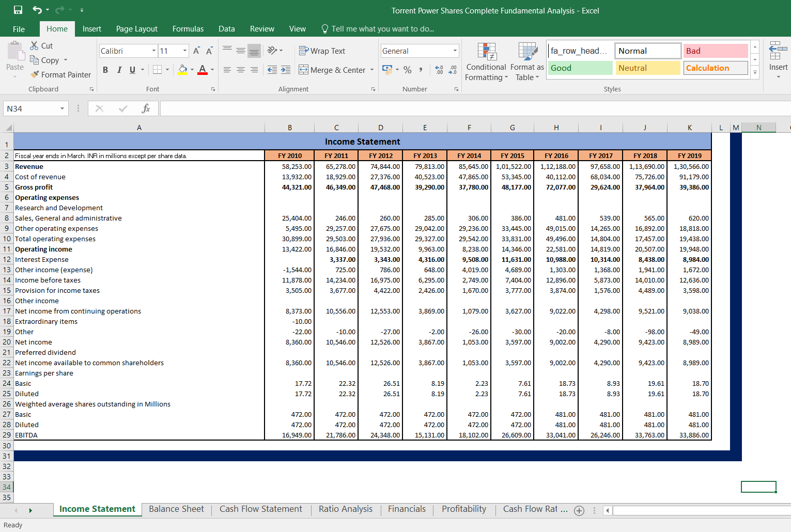The image size is (791, 532).
Task: Open the Profitability worksheet
Action: pos(464,509)
